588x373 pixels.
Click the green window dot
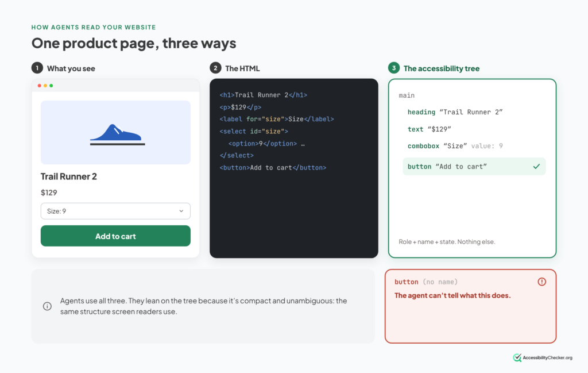(x=51, y=86)
